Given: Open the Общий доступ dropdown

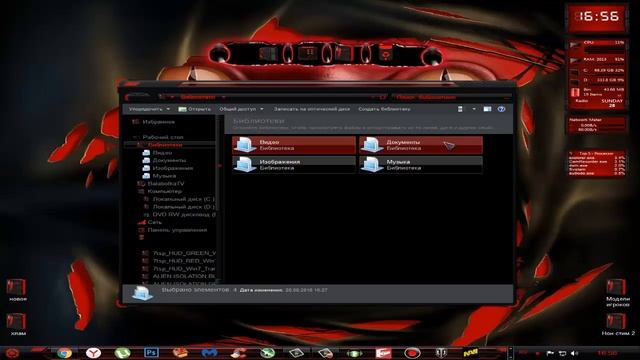Looking at the screenshot, I should click(x=241, y=109).
